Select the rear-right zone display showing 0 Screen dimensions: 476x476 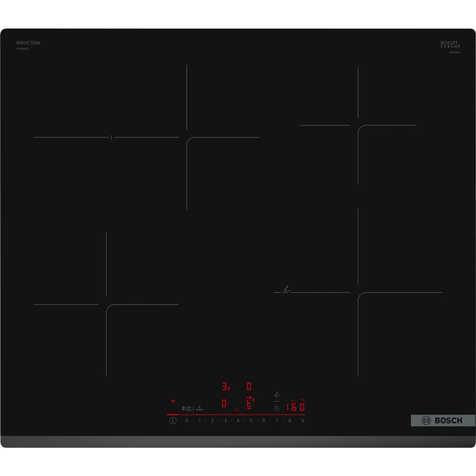(x=249, y=386)
